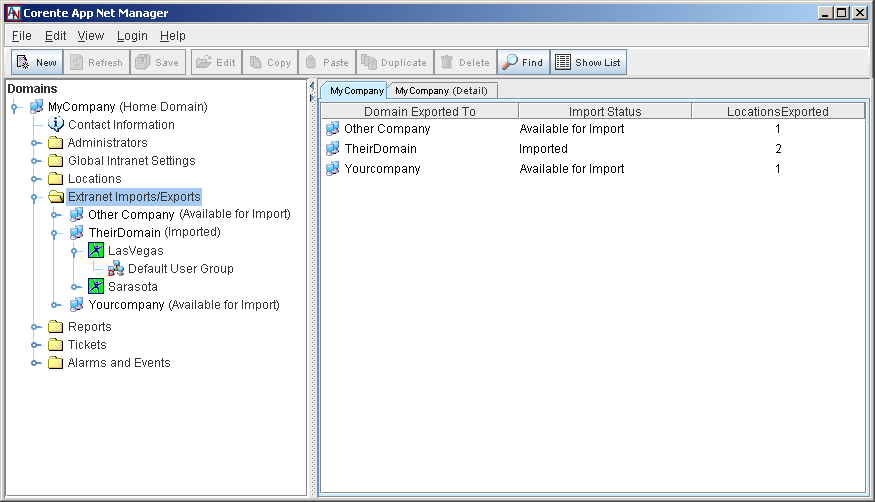Expand the Sarasota location node
The height and width of the screenshot is (502, 875).
click(x=76, y=287)
